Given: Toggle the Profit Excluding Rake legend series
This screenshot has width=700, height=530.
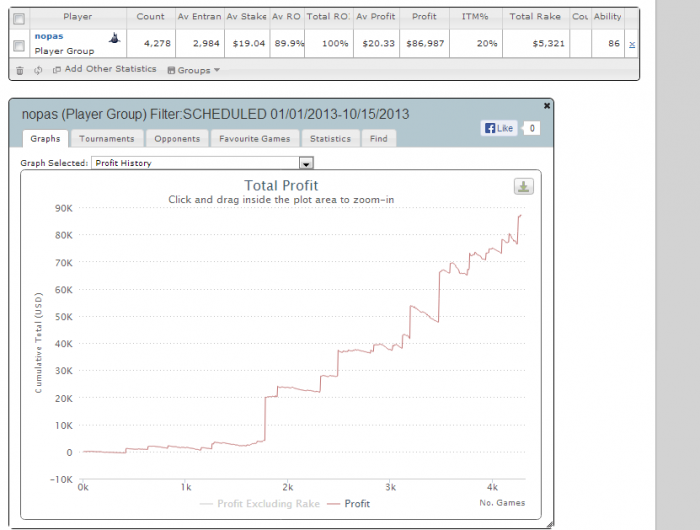Looking at the screenshot, I should click(260, 504).
